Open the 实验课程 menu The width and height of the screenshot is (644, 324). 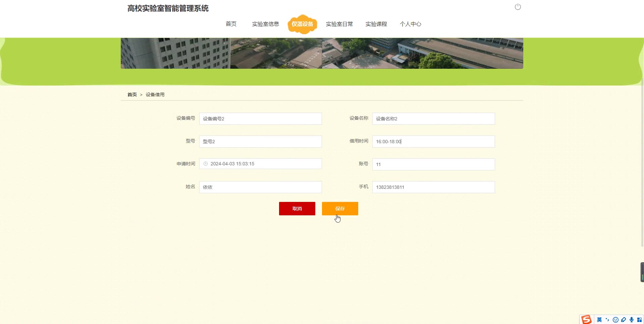376,24
